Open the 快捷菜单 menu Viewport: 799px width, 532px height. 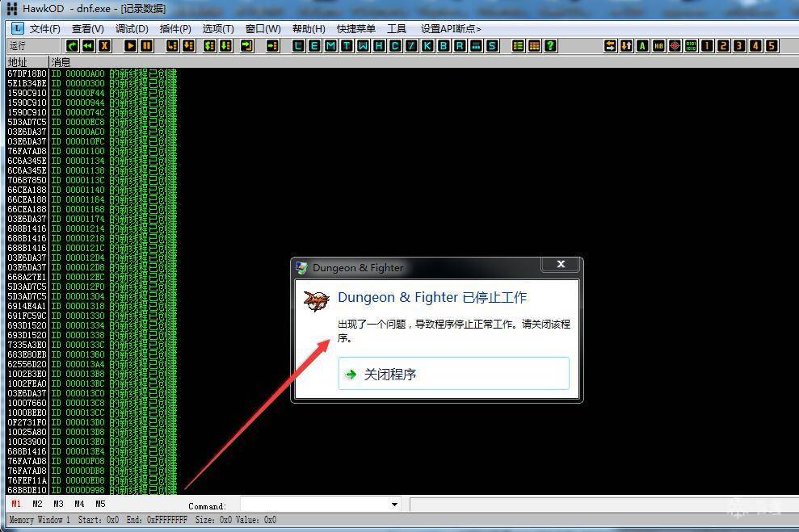356,29
